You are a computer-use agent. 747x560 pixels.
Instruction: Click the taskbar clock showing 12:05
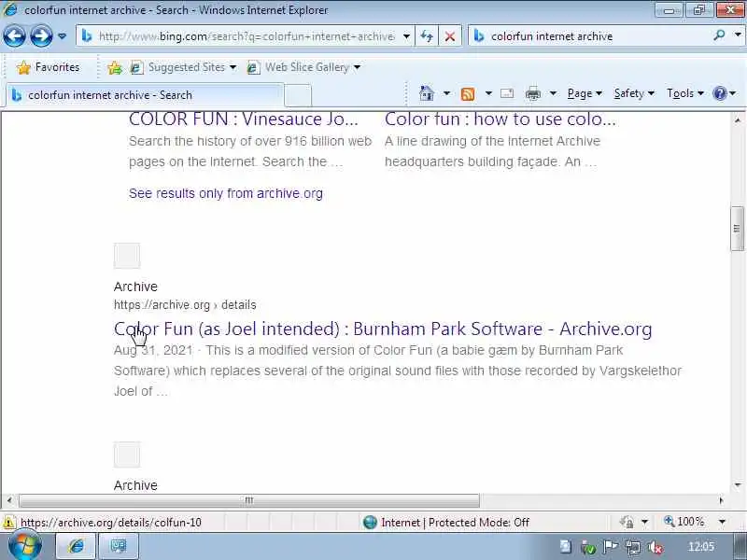700,546
